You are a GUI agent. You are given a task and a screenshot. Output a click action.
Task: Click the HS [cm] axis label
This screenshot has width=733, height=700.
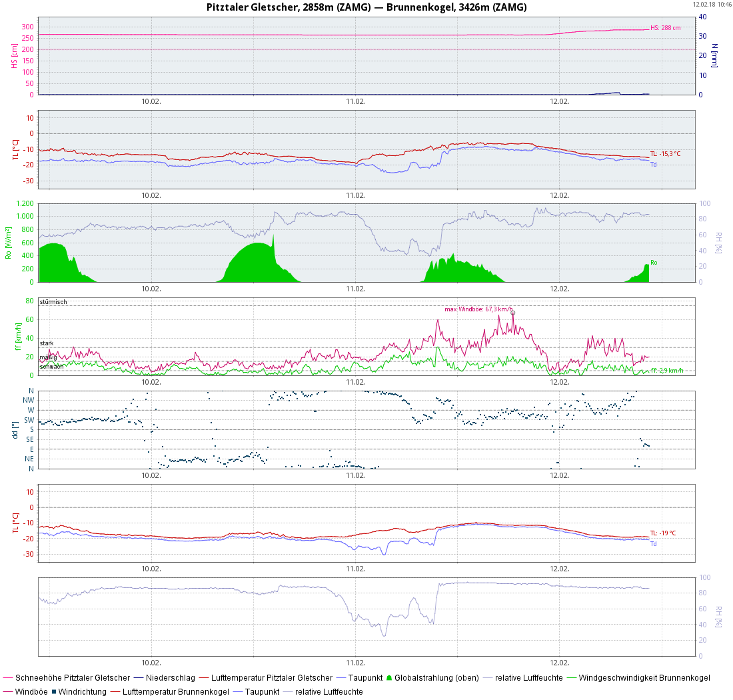[x=15, y=56]
